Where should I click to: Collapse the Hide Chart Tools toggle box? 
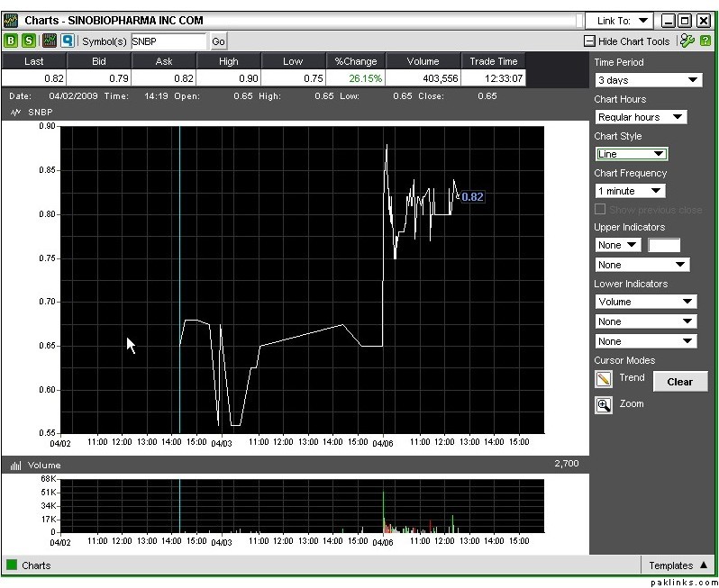pyautogui.click(x=589, y=41)
